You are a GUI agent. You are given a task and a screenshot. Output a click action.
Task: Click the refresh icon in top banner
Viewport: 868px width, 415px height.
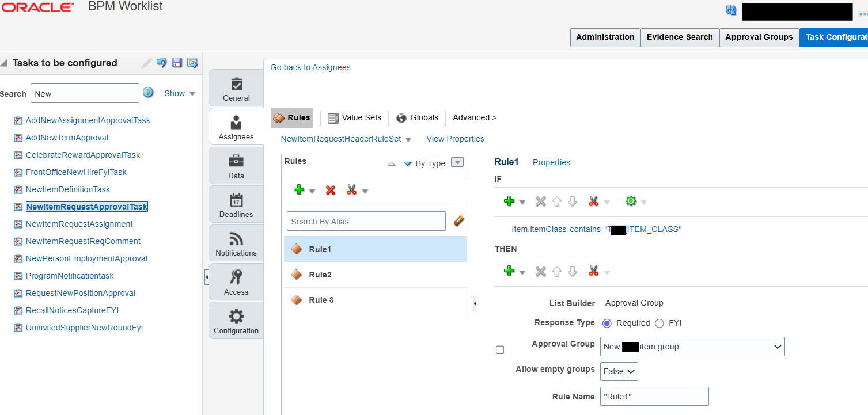(x=731, y=10)
